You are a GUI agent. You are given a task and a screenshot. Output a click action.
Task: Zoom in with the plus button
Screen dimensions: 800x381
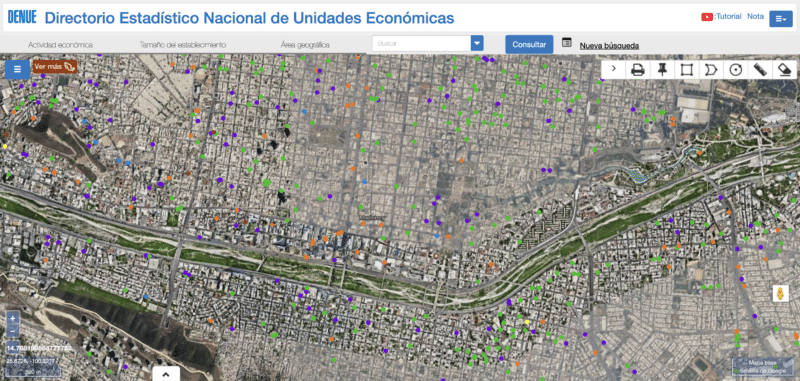[13, 317]
